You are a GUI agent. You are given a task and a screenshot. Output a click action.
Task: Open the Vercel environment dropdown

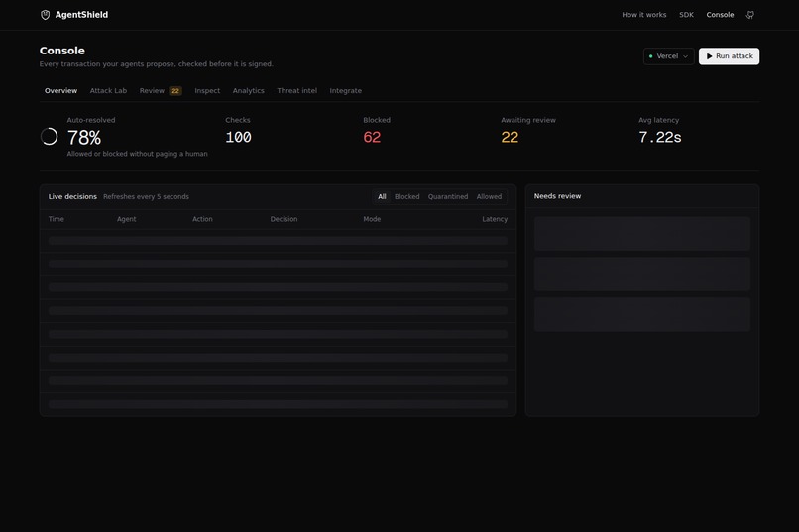(668, 56)
